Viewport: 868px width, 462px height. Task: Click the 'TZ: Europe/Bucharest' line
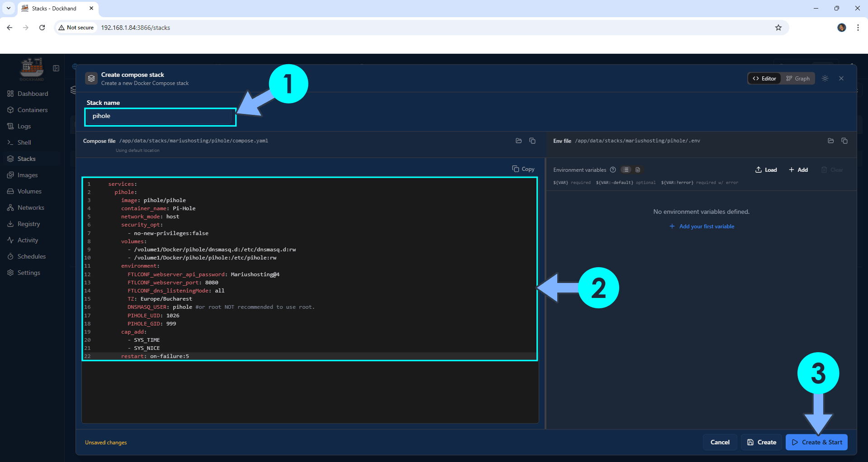point(160,299)
